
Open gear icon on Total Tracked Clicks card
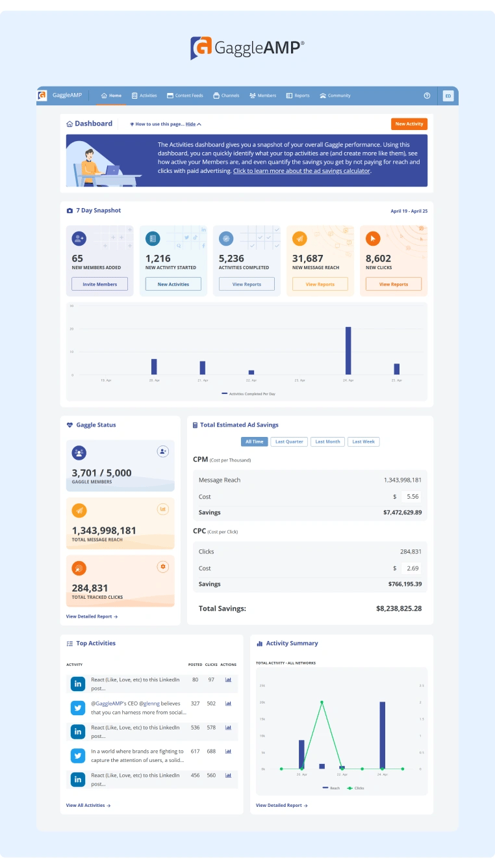[x=163, y=567]
